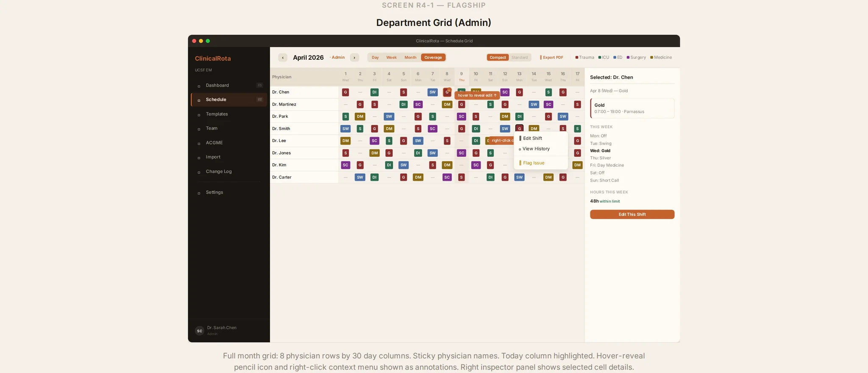Switch density to Compact
868x373 pixels.
(x=498, y=58)
